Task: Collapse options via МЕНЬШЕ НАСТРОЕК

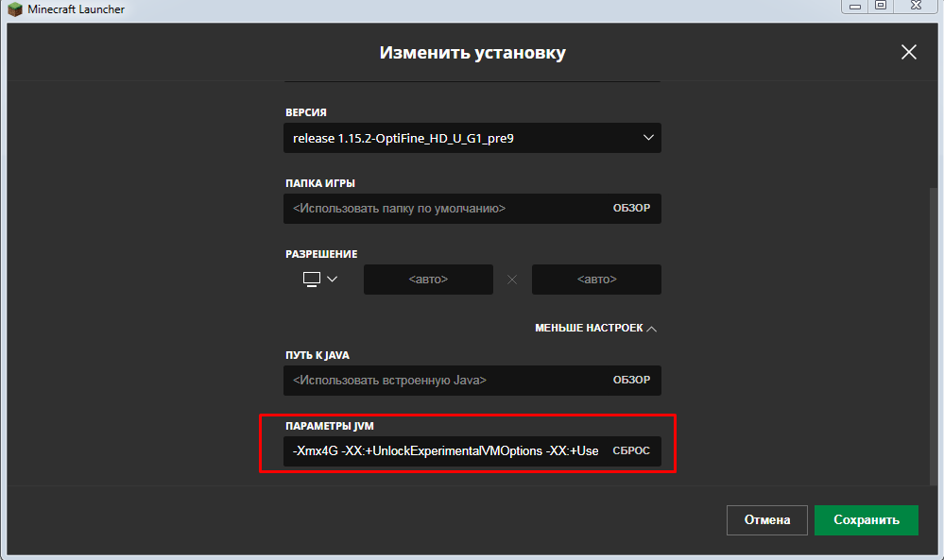Action: click(595, 328)
